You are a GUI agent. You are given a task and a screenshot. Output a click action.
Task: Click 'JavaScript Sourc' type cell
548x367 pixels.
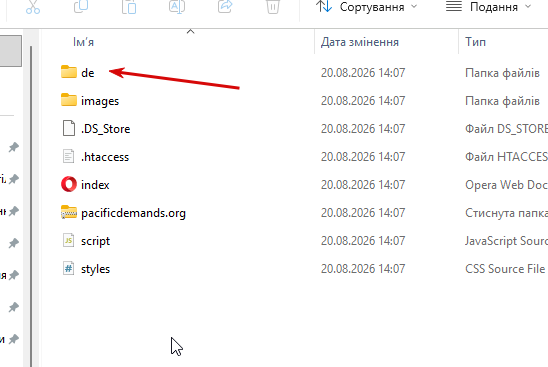pos(506,240)
